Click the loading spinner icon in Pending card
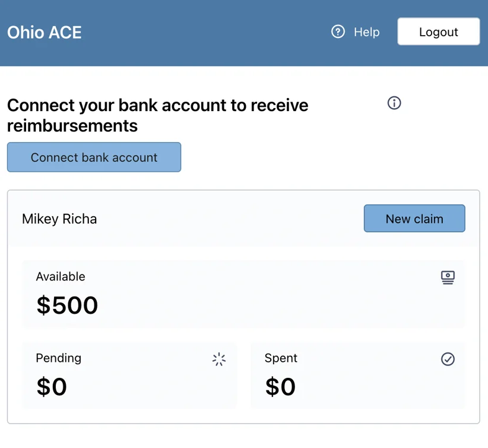Screen dimensions: 488x448 pyautogui.click(x=219, y=359)
